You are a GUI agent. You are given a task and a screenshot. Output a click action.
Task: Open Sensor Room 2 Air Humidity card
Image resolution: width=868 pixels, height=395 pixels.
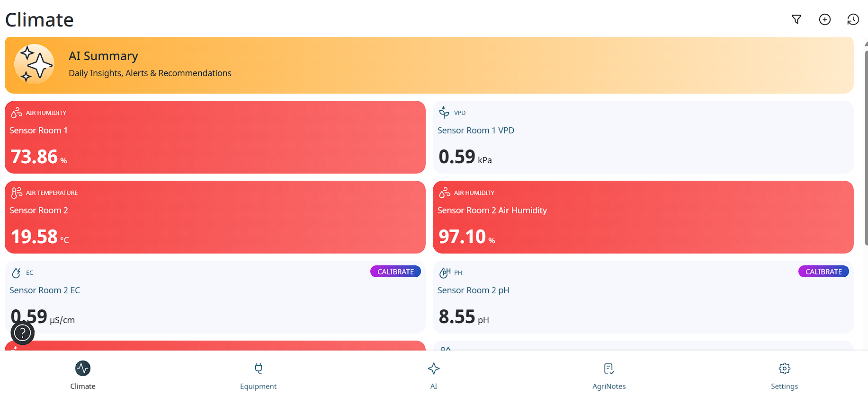643,217
